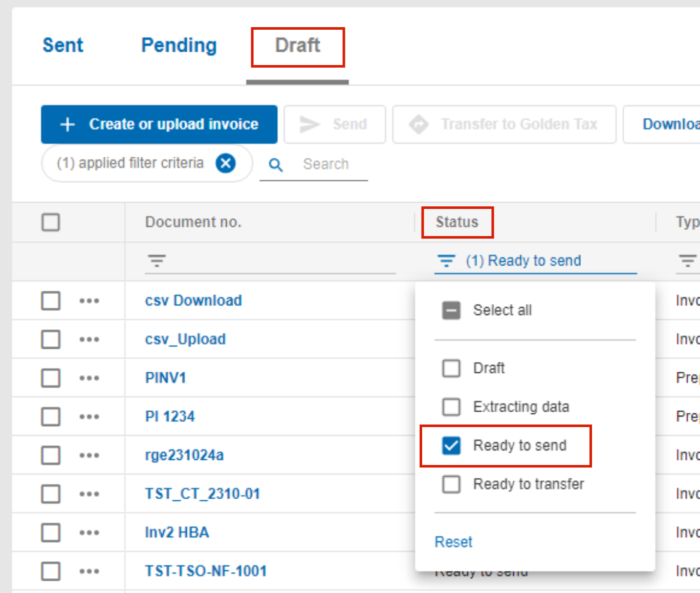This screenshot has width=700, height=593.
Task: Open the csv Download document link
Action: click(x=193, y=301)
